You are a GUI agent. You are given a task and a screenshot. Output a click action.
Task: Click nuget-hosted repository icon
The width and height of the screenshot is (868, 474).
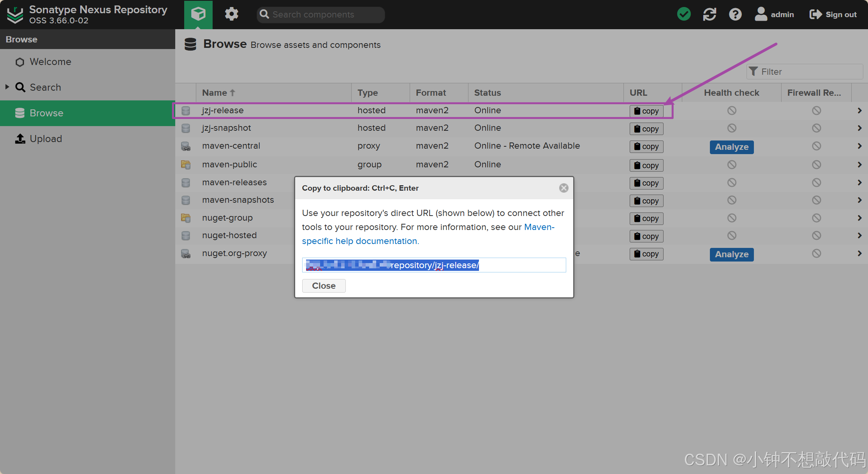click(186, 235)
